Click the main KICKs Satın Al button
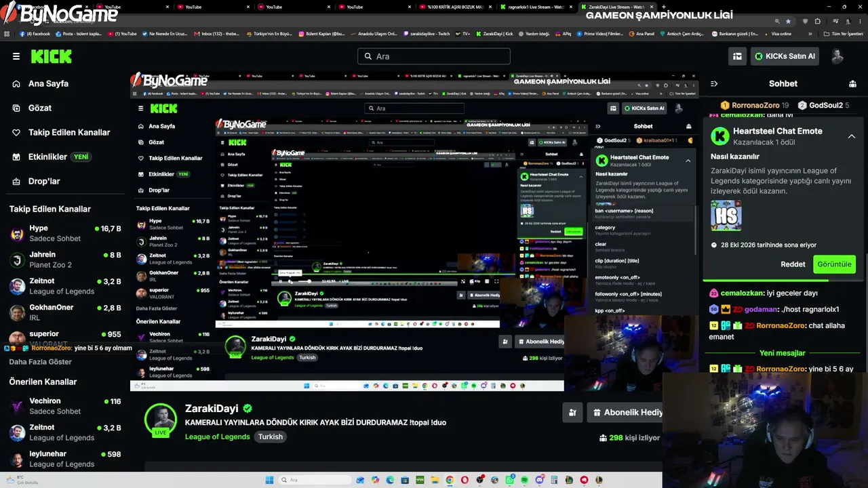 785,56
